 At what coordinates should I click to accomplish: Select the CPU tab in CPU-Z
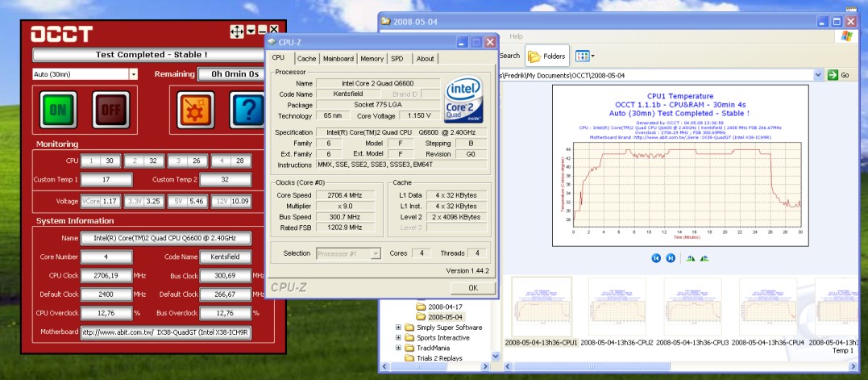[x=278, y=58]
